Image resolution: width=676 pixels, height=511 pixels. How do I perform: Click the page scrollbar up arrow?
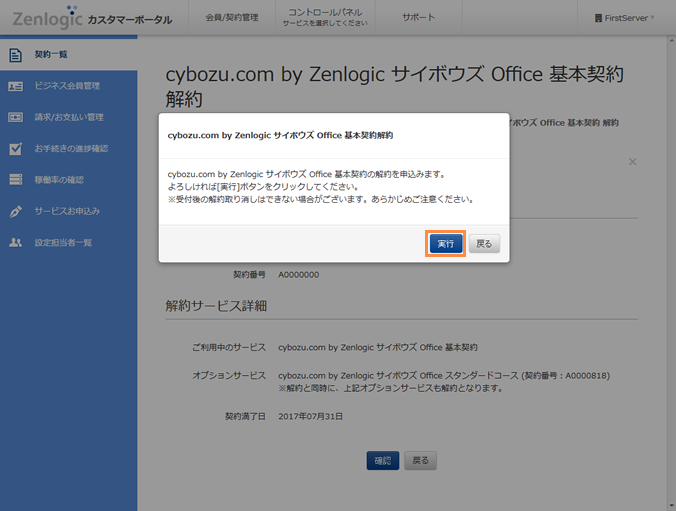(672, 41)
